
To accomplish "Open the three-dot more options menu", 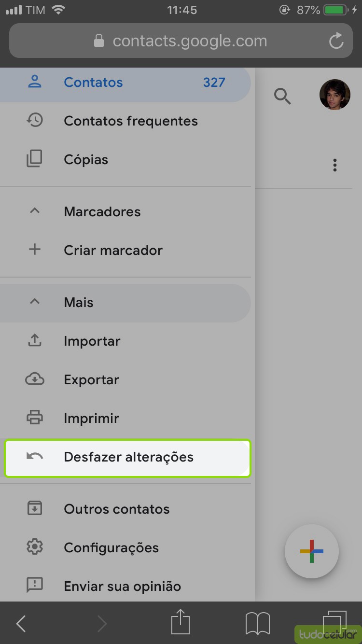I will coord(335,165).
